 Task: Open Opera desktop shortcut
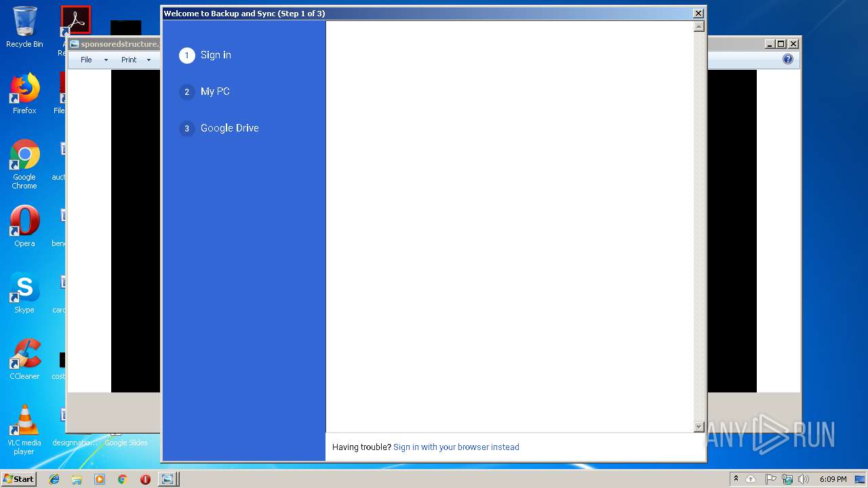tap(24, 226)
